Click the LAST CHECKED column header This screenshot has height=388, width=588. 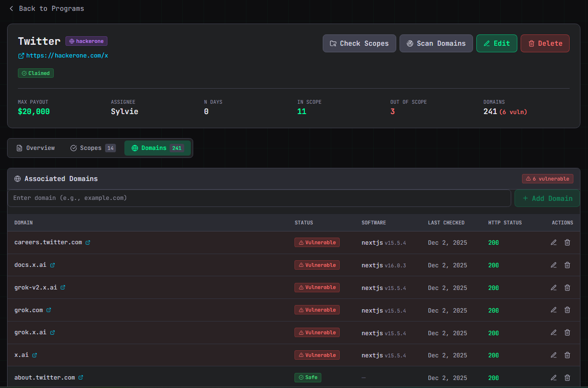point(446,223)
